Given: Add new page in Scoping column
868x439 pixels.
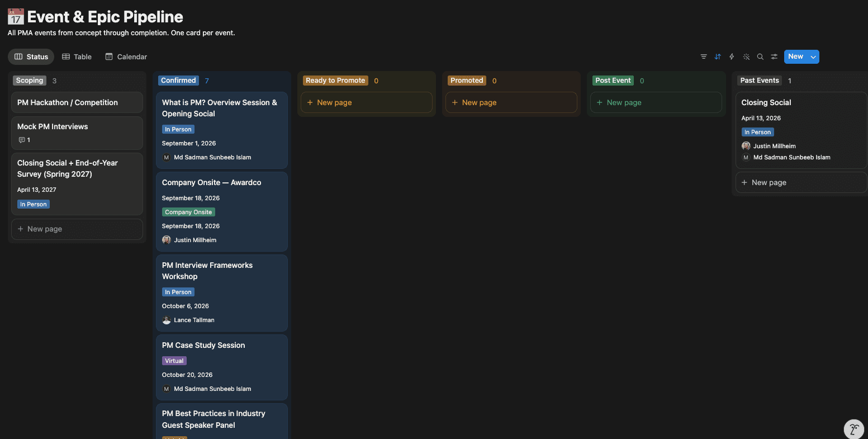Looking at the screenshot, I should point(77,229).
